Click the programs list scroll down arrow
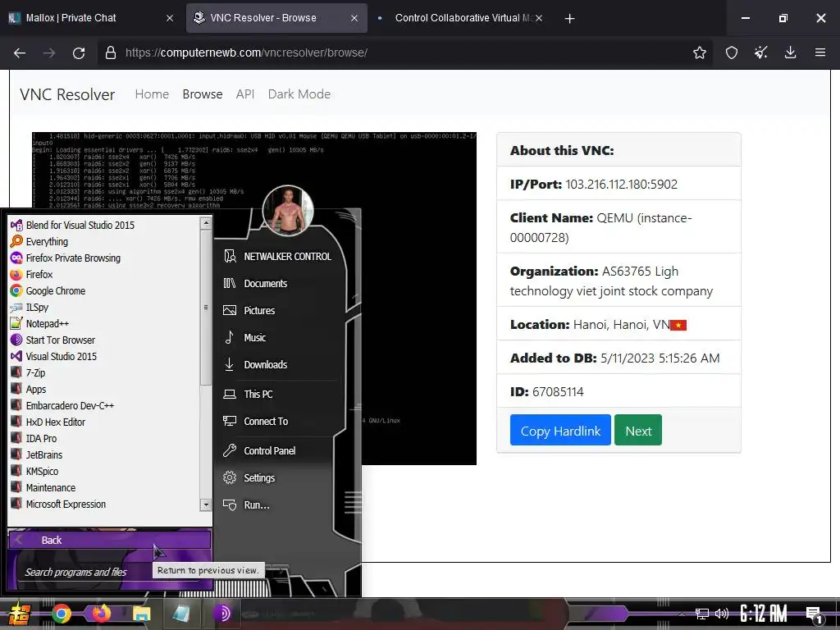This screenshot has height=630, width=840. pos(206,504)
